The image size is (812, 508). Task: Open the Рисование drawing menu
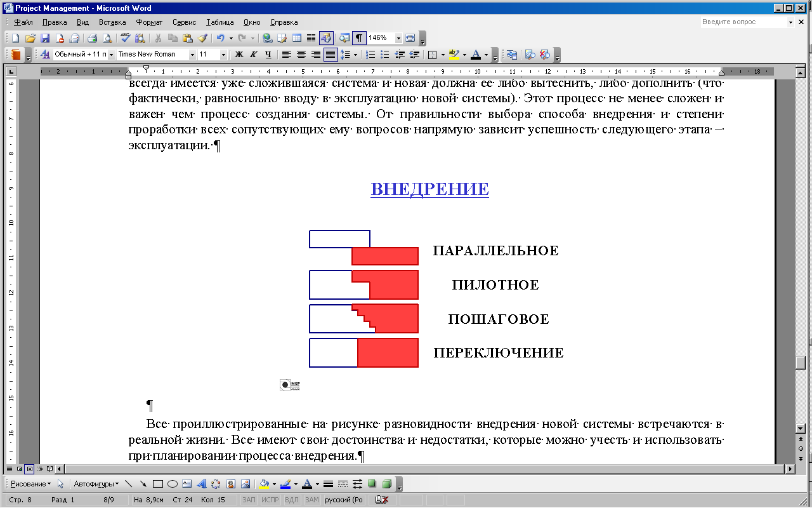[30, 484]
